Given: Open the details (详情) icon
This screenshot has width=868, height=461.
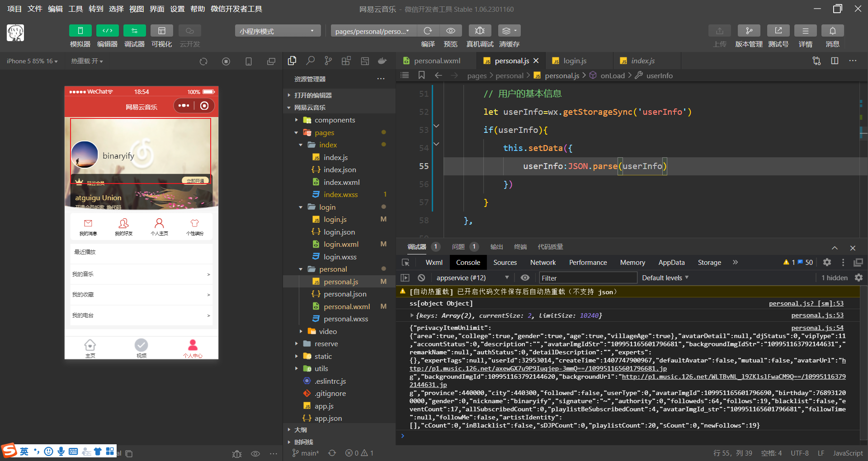Looking at the screenshot, I should click(805, 30).
